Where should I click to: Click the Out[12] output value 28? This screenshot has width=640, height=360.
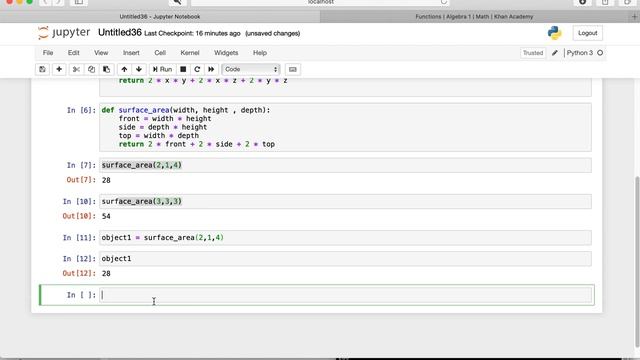(x=106, y=273)
